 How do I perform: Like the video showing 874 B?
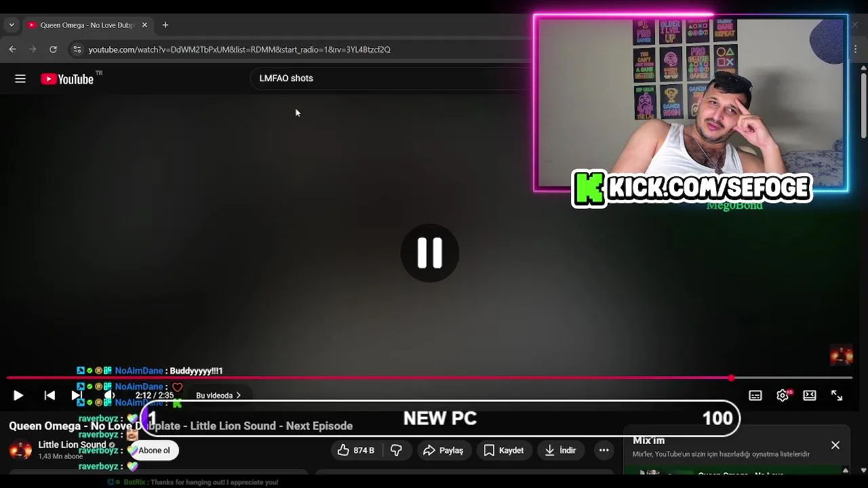tap(357, 451)
